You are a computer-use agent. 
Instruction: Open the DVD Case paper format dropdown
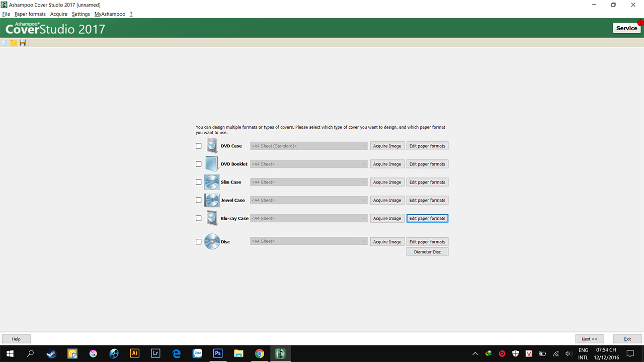coord(309,146)
